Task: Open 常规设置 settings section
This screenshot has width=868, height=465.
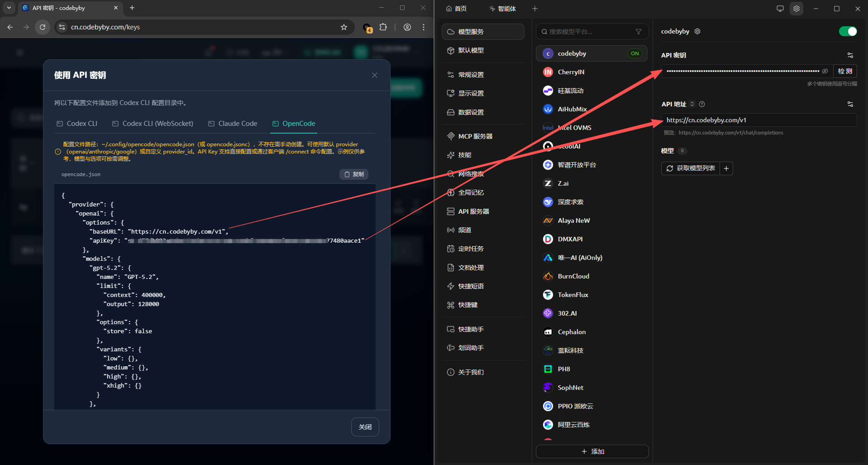Action: [483, 75]
